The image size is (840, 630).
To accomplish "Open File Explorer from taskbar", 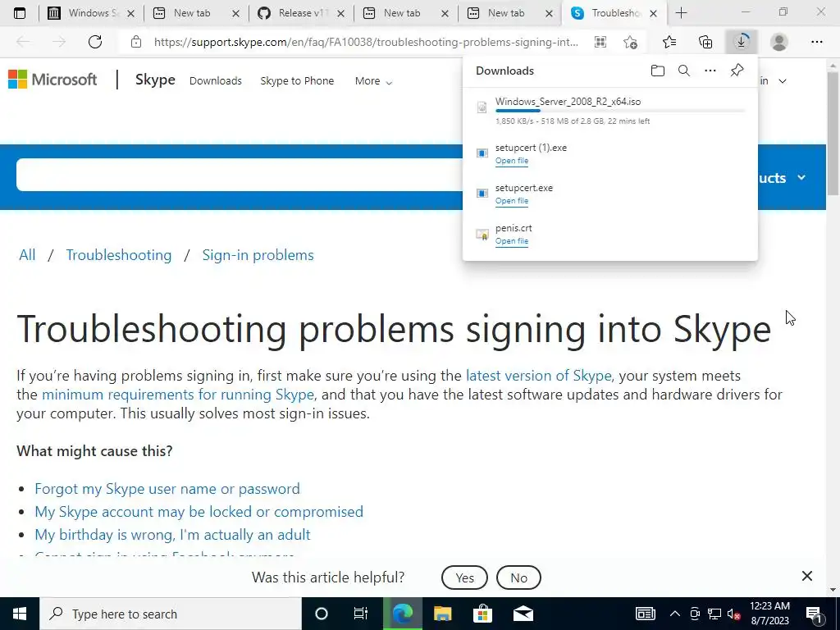I will (x=442, y=614).
